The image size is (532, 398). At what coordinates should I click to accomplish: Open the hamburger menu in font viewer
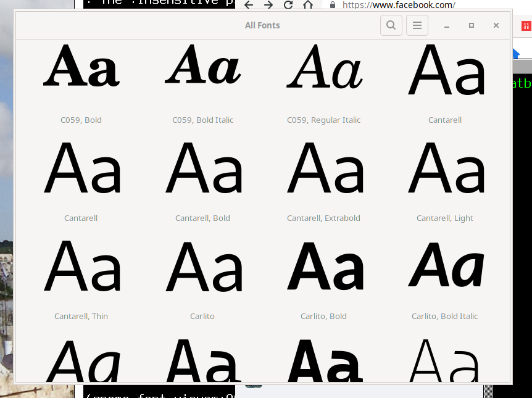417,25
